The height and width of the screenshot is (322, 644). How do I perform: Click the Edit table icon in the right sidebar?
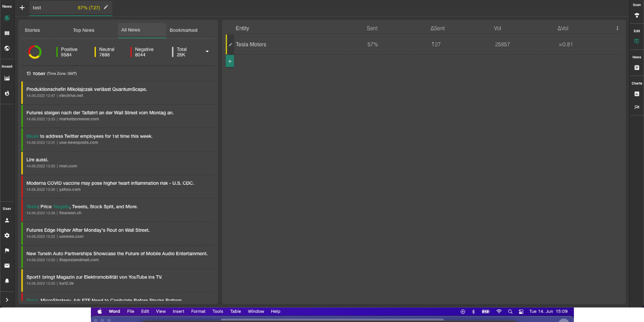coord(637,41)
